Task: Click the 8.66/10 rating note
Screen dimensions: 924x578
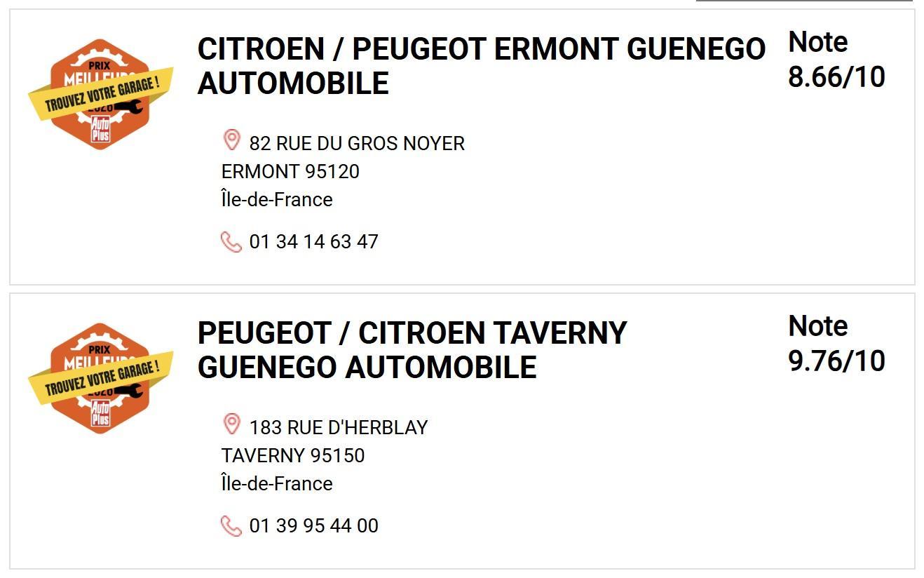Action: (836, 77)
